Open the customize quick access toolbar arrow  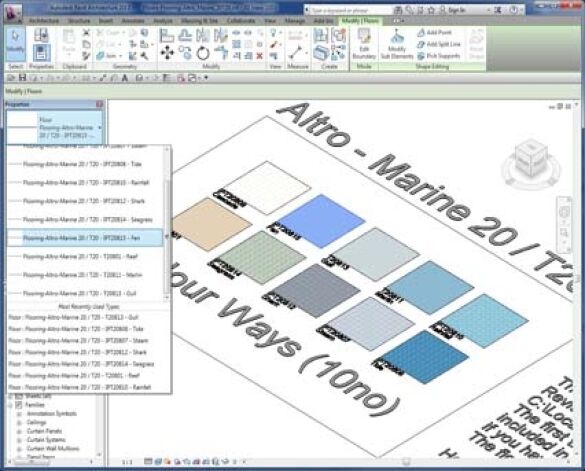206,78
